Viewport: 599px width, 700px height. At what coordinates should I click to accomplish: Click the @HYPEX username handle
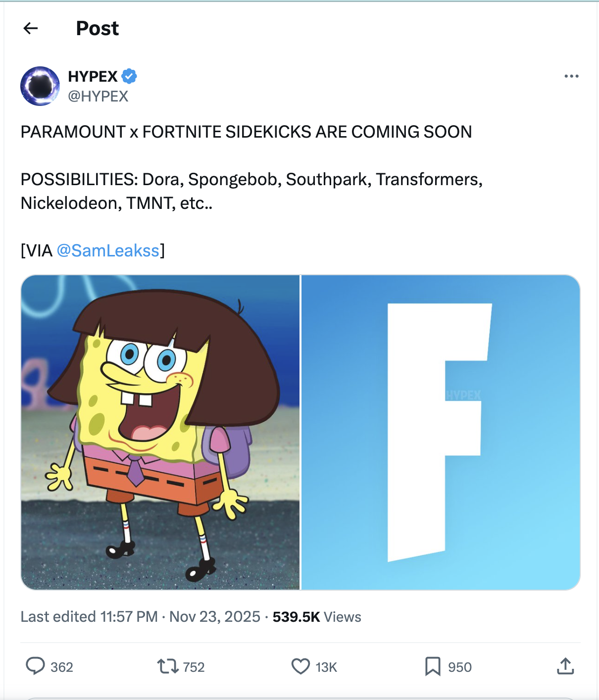click(x=98, y=96)
